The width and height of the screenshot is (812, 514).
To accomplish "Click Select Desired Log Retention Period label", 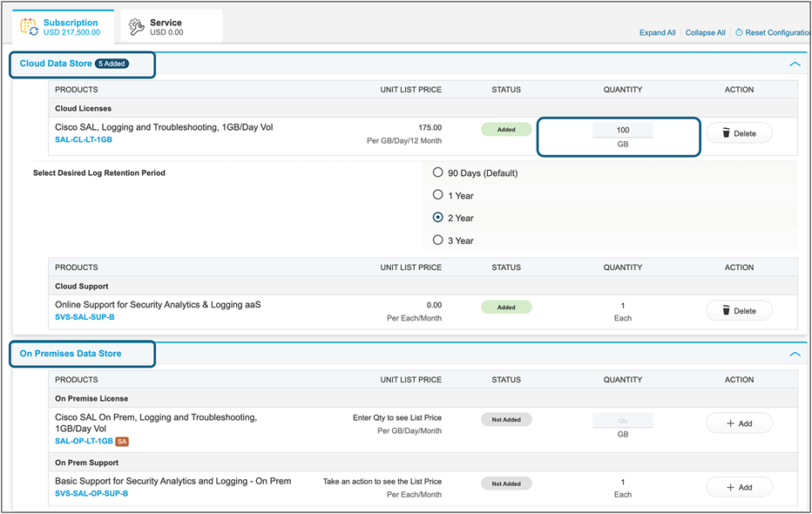I will (99, 172).
